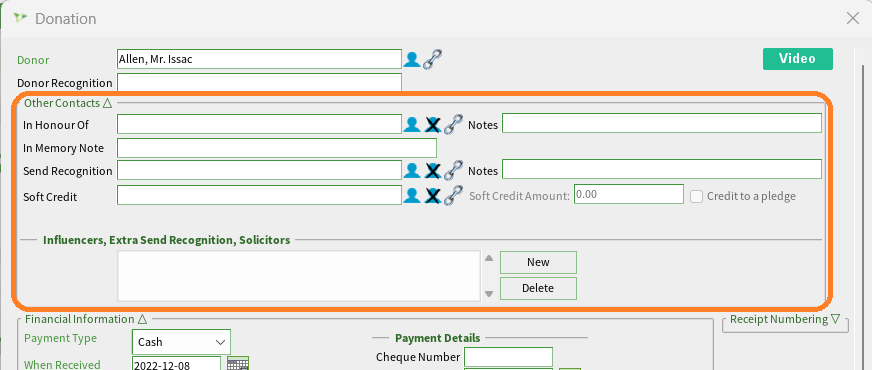Collapse the Financial Information section

[x=142, y=319]
